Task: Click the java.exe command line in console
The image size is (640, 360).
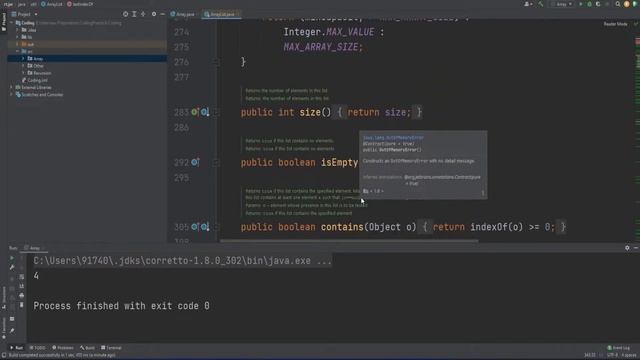Action: [x=182, y=261]
